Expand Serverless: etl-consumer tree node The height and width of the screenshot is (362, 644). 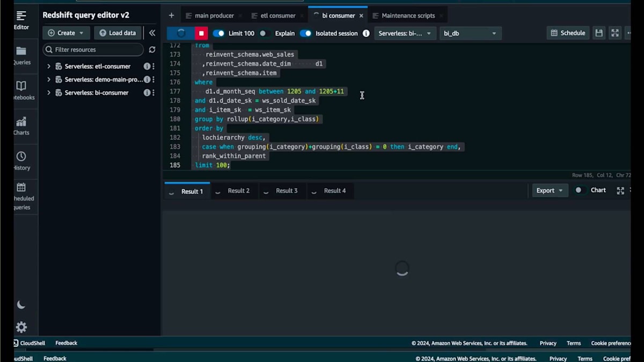pos(49,67)
